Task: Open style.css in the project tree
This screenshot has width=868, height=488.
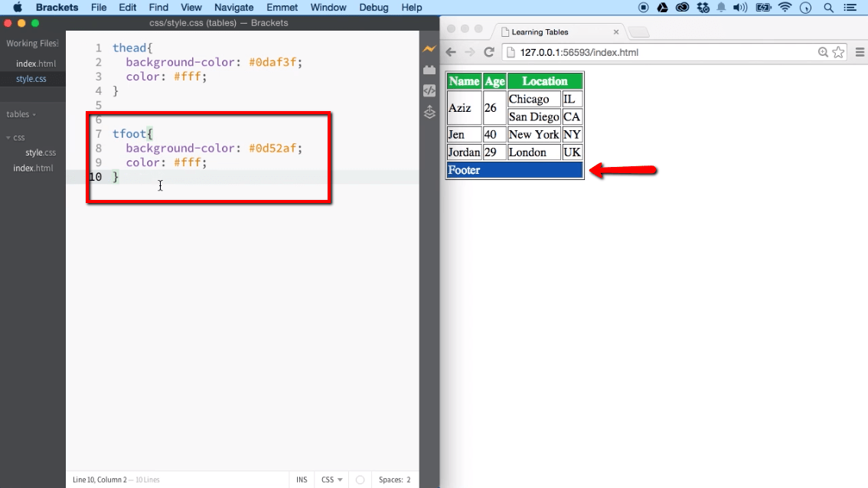Action: 41,152
